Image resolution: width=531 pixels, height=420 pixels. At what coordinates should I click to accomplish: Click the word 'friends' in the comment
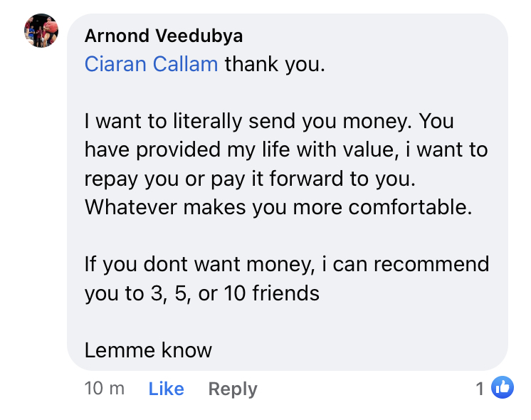coord(286,293)
